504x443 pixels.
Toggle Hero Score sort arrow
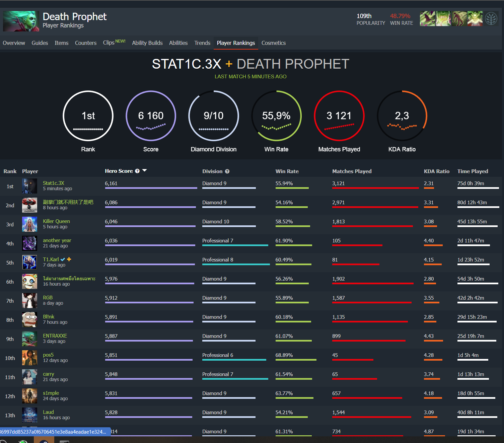coord(145,171)
